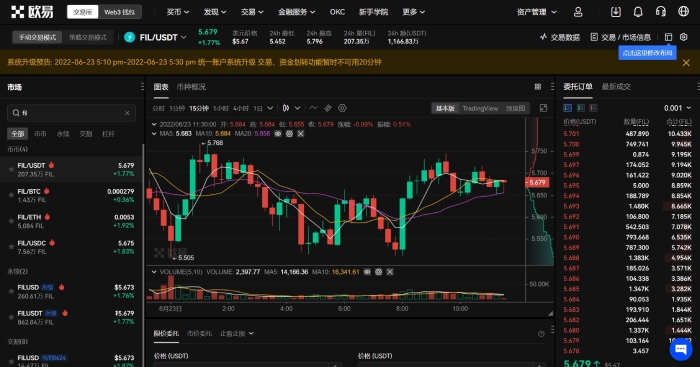Filter market list by 杠杆
The width and height of the screenshot is (700, 367).
108,133
